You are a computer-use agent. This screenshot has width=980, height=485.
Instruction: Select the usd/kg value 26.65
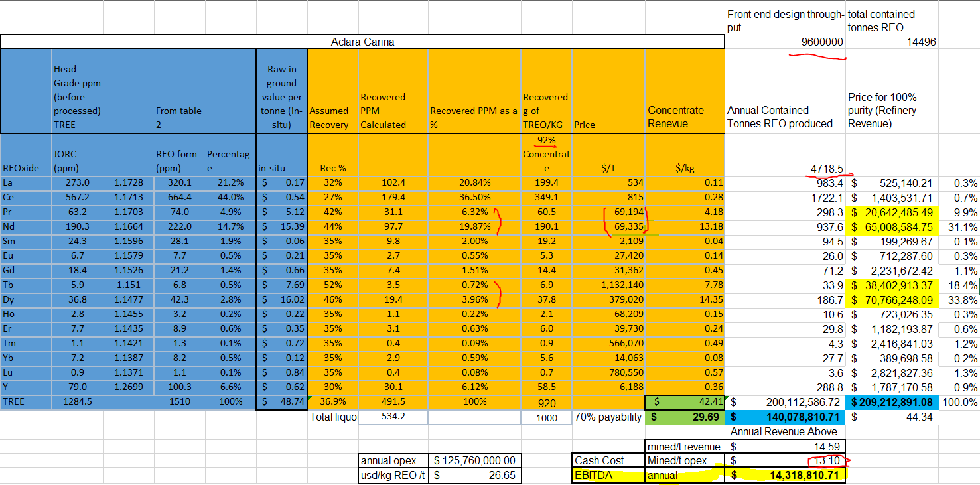[474, 475]
